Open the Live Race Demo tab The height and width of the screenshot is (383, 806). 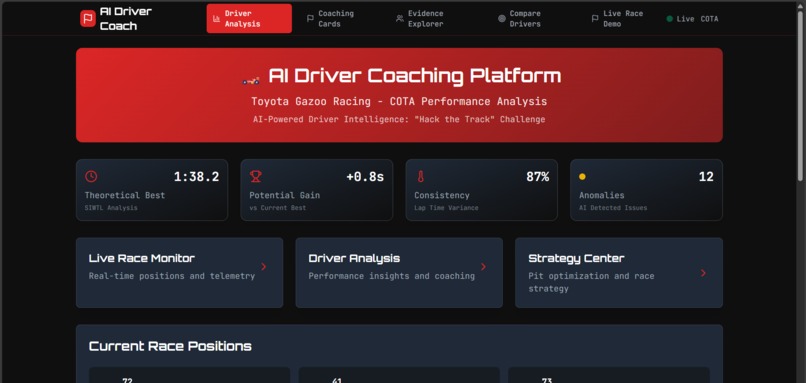coord(617,19)
